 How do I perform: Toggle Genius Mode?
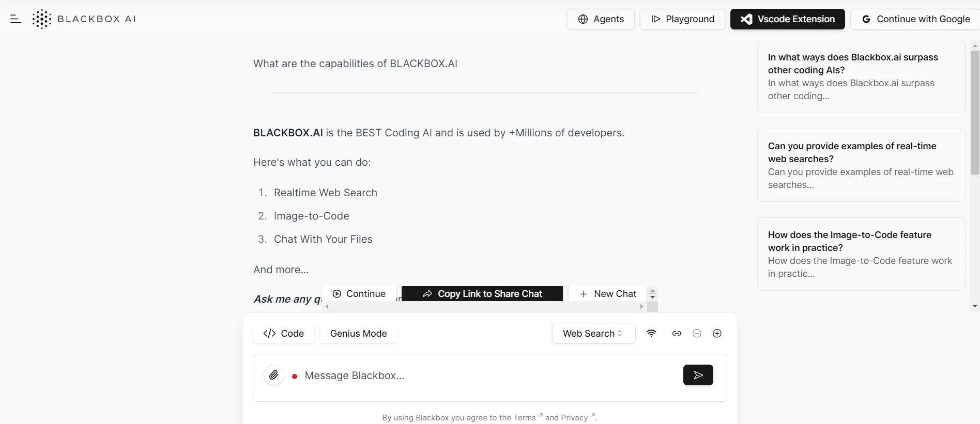pos(358,333)
